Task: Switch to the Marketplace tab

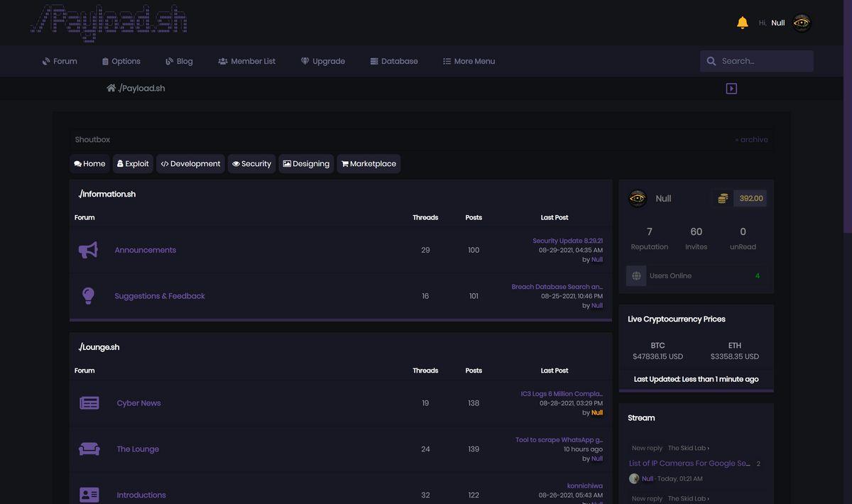Action: [368, 164]
